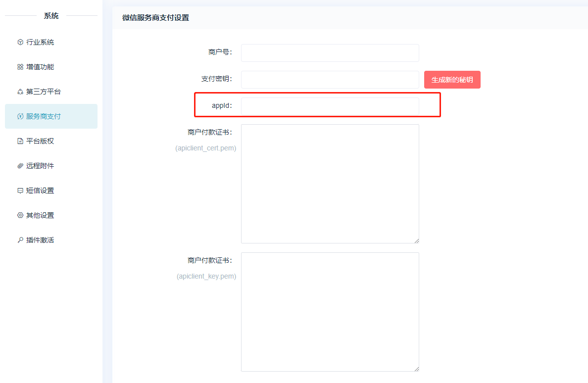Open the 行业系统 menu item
This screenshot has height=383, width=588.
[x=40, y=42]
